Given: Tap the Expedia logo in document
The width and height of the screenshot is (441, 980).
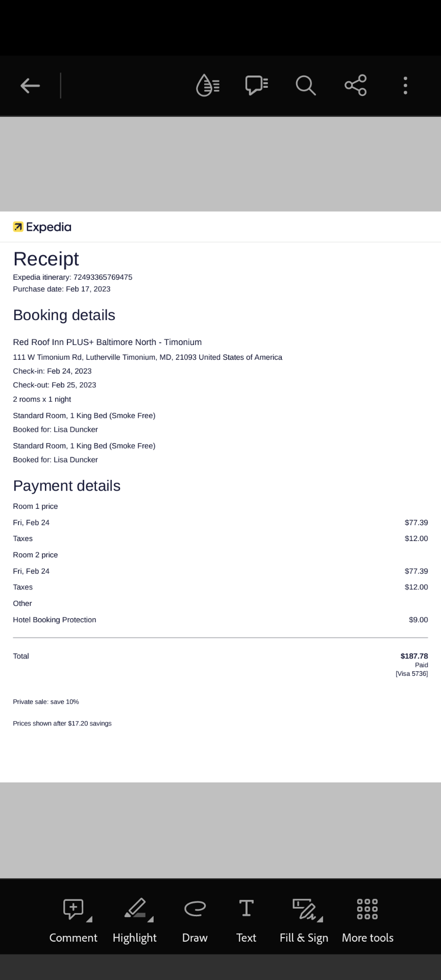Looking at the screenshot, I should click(42, 227).
